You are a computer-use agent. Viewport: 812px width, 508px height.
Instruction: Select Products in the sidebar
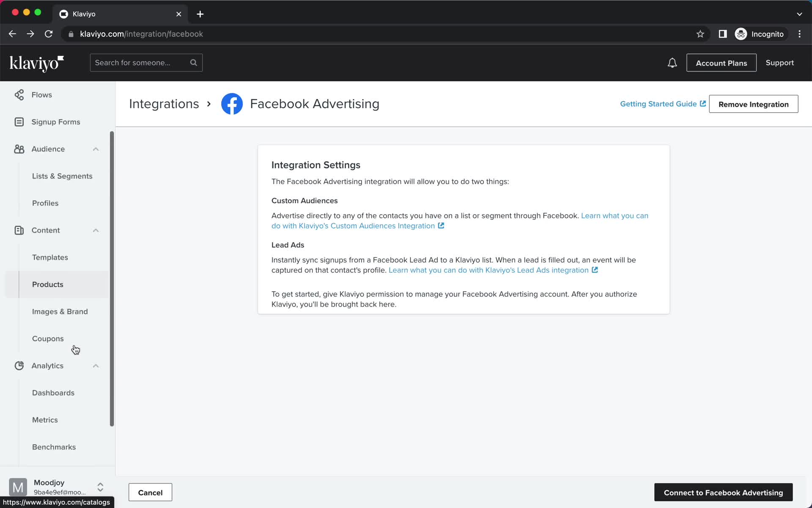tap(48, 284)
